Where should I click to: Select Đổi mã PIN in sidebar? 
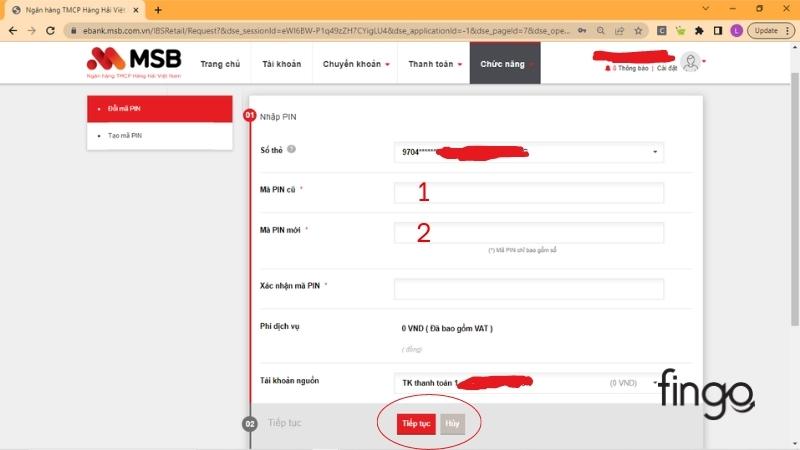pos(160,109)
